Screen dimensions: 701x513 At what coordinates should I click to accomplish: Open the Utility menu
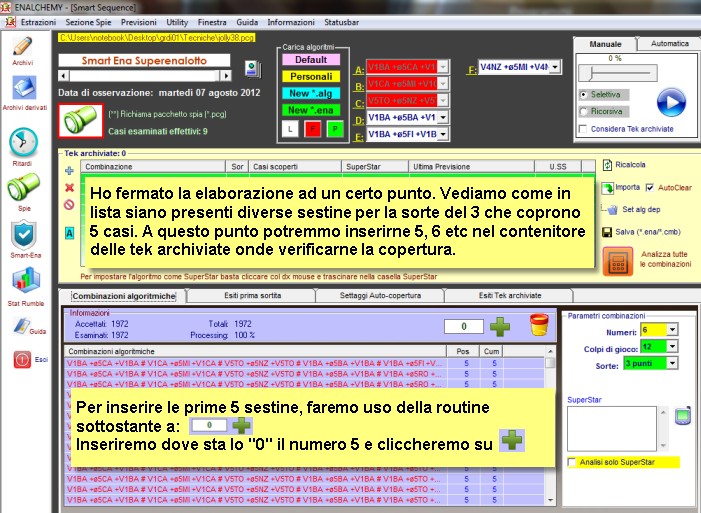[x=177, y=22]
